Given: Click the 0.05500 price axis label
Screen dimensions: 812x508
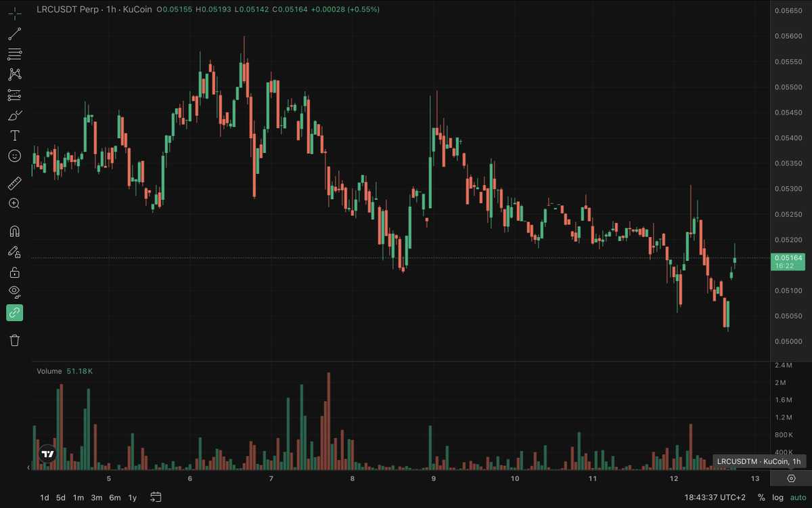Looking at the screenshot, I should [x=789, y=87].
